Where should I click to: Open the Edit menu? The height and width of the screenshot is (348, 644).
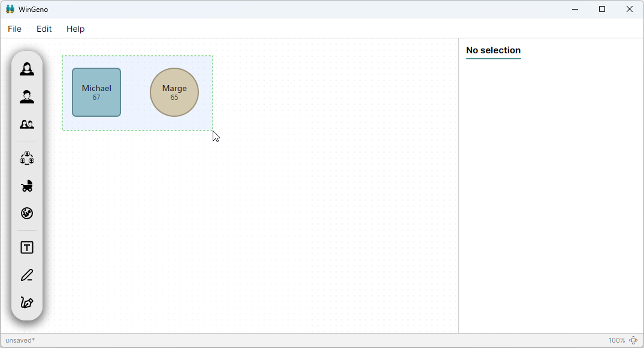click(44, 29)
